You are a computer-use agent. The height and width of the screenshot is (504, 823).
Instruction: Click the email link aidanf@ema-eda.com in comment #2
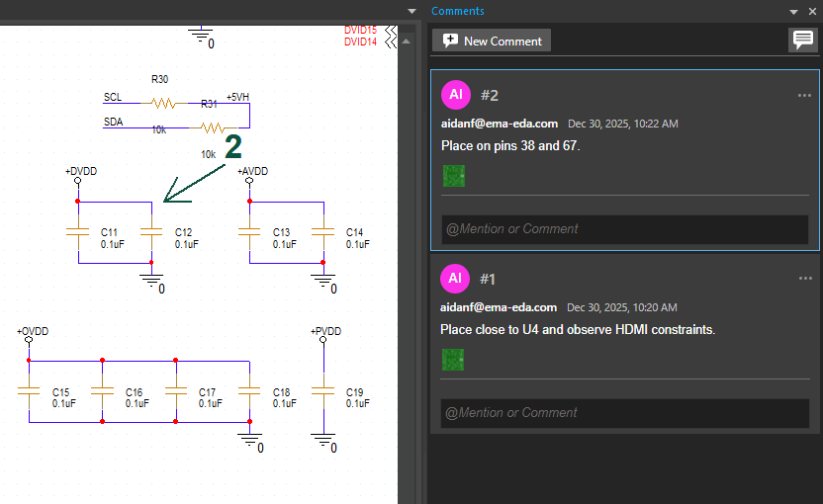coord(499,124)
